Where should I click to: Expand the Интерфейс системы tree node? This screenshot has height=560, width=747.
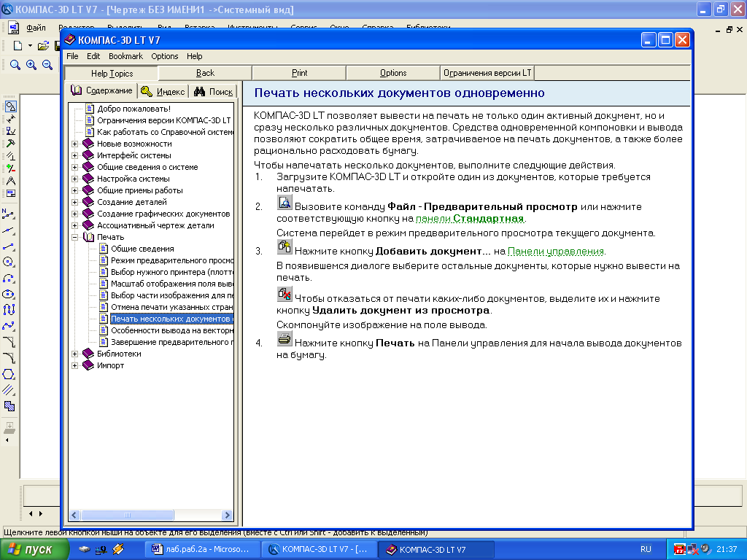[75, 155]
